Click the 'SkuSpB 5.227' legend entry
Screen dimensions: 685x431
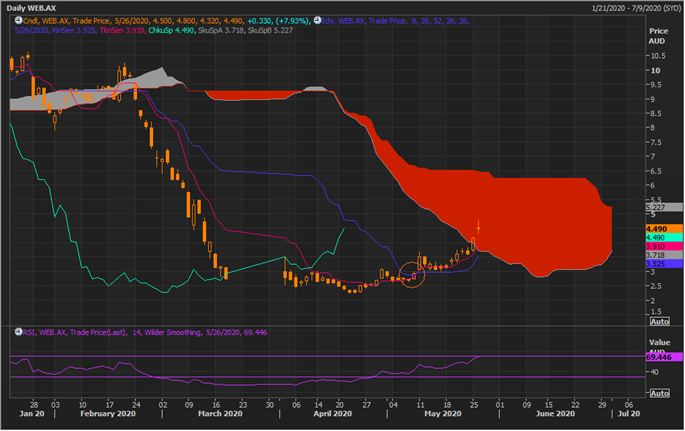coord(270,30)
